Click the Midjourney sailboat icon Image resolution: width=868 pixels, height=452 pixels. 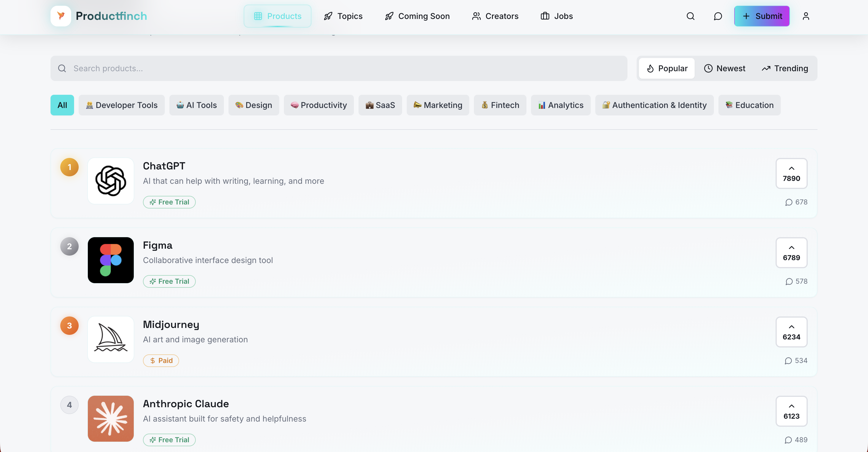click(x=111, y=339)
